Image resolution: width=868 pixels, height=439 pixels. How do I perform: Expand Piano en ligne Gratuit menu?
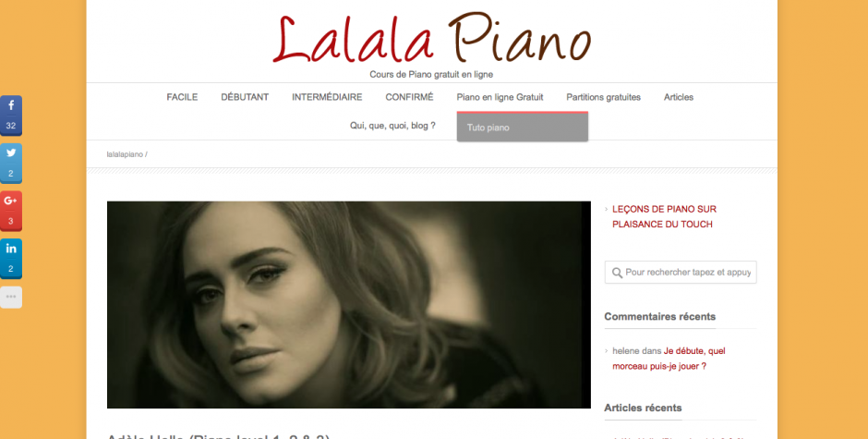pos(500,97)
